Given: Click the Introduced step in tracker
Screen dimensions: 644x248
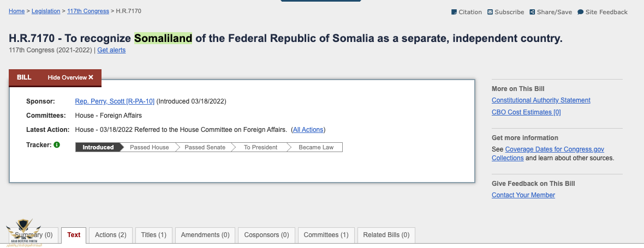Looking at the screenshot, I should (98, 147).
